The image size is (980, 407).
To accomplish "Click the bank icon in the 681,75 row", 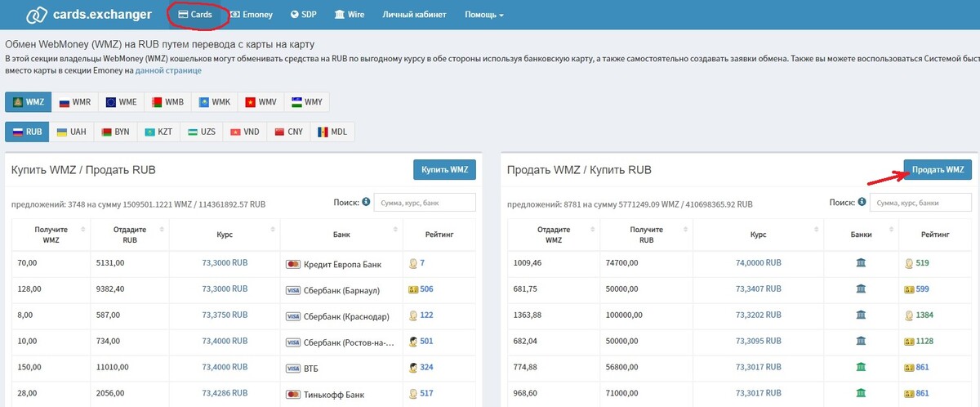I will (861, 289).
